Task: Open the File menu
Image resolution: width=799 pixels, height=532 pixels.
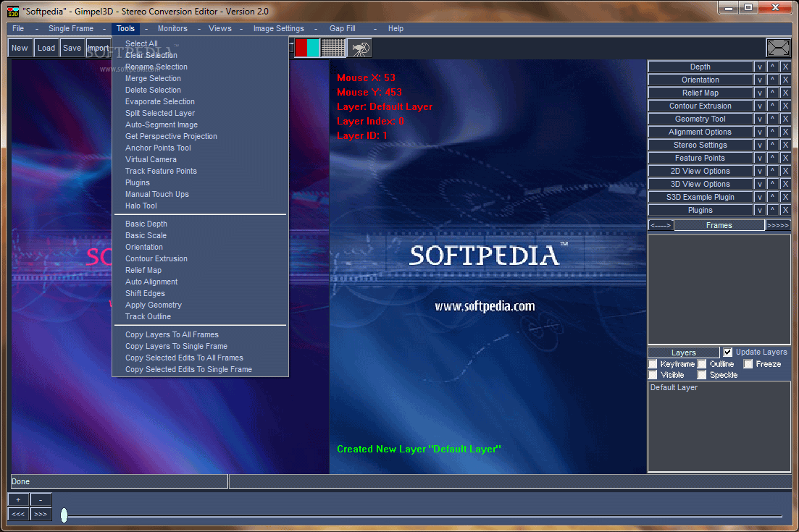Action: coord(18,28)
